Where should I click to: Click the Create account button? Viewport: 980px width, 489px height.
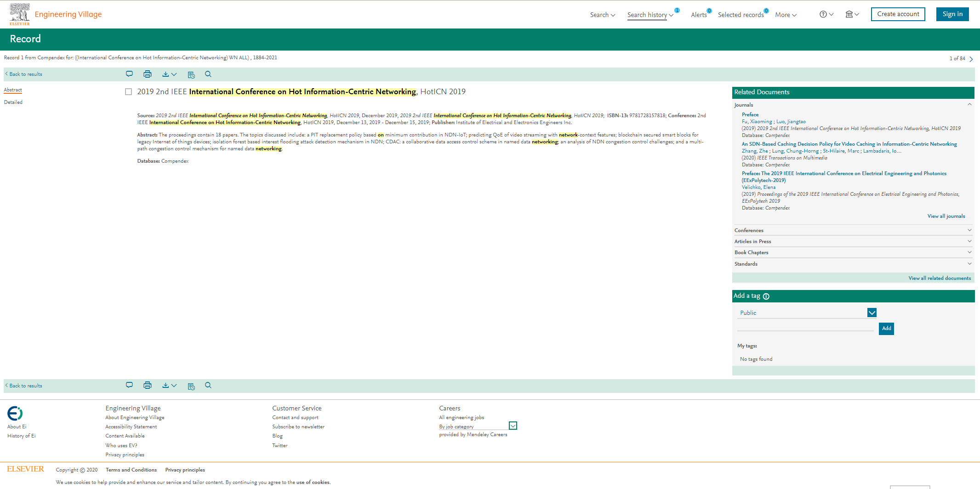pos(898,14)
